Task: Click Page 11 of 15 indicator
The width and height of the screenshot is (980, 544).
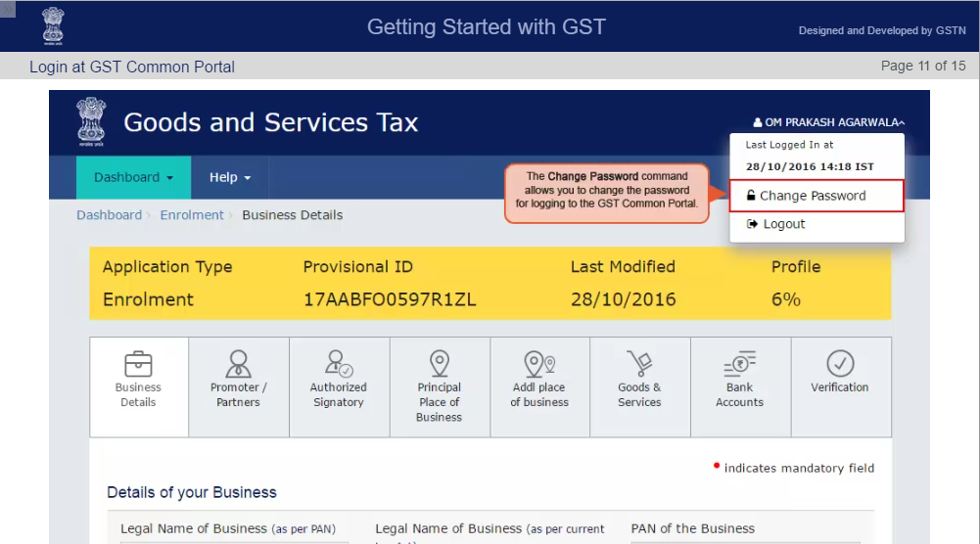Action: [x=923, y=66]
